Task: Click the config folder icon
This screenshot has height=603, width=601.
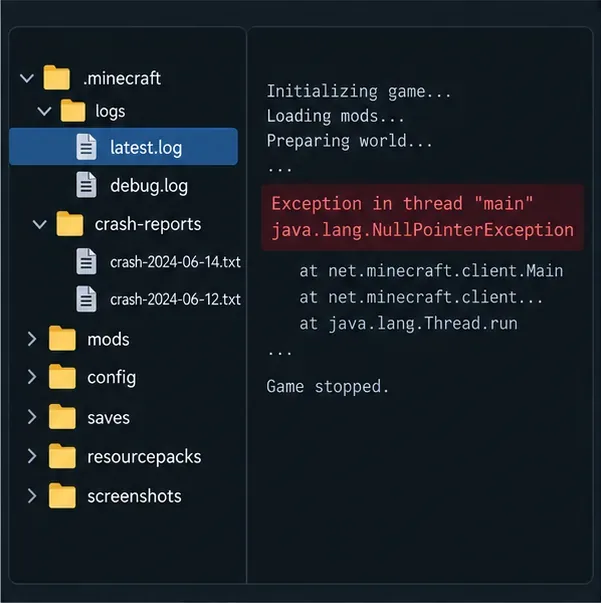Action: coord(62,376)
